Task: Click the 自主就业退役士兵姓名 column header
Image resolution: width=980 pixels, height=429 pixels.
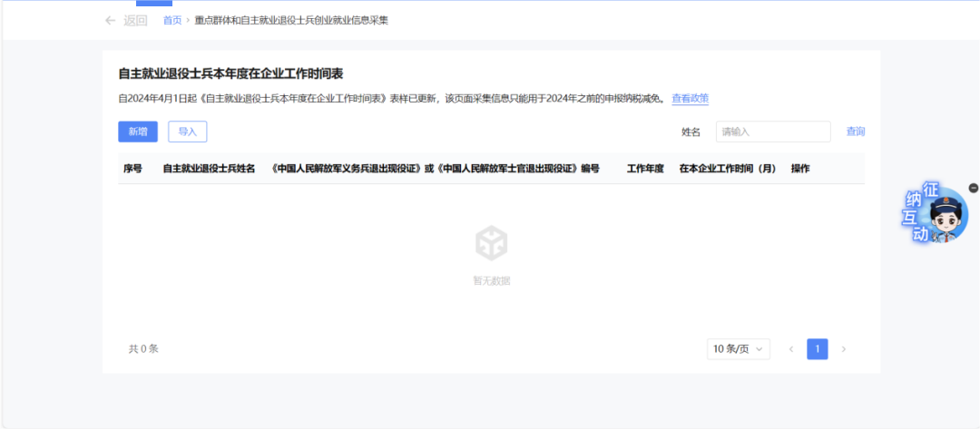Action: coord(209,169)
